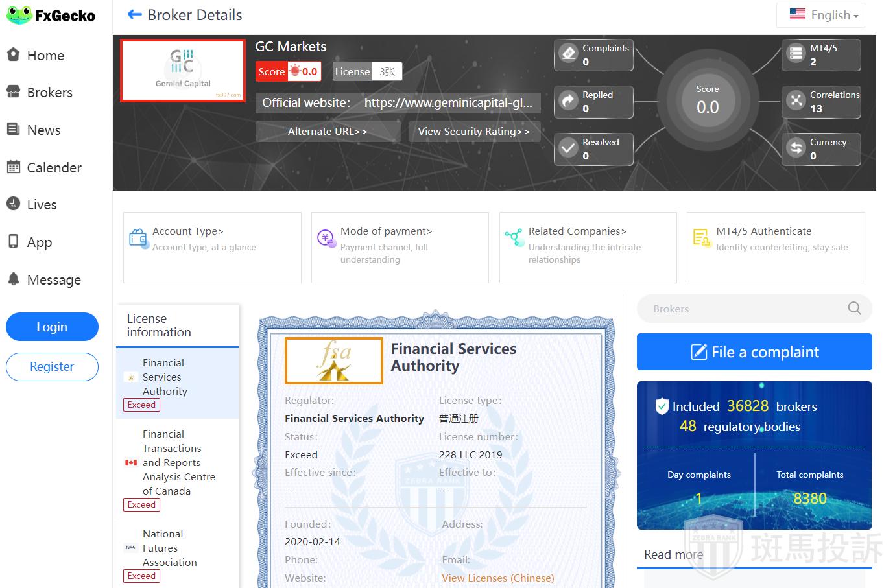Click the FxGecko frog logo
This screenshot has width=895, height=588.
point(19,16)
